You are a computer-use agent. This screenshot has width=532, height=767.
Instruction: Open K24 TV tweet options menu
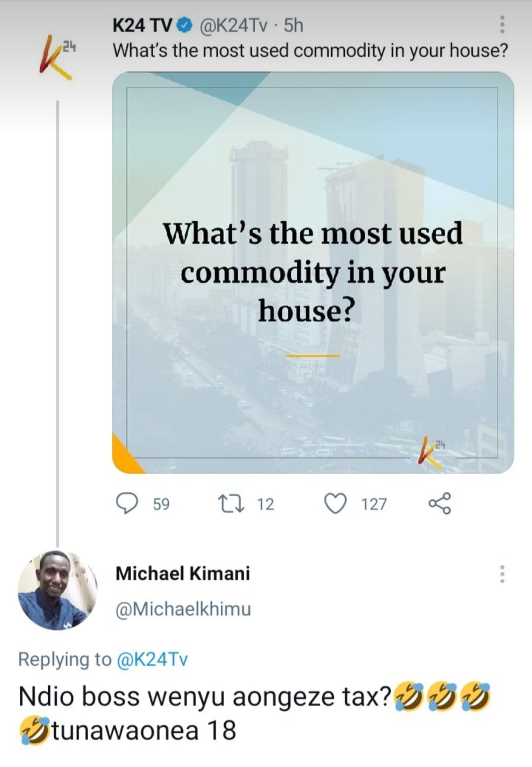(x=502, y=24)
